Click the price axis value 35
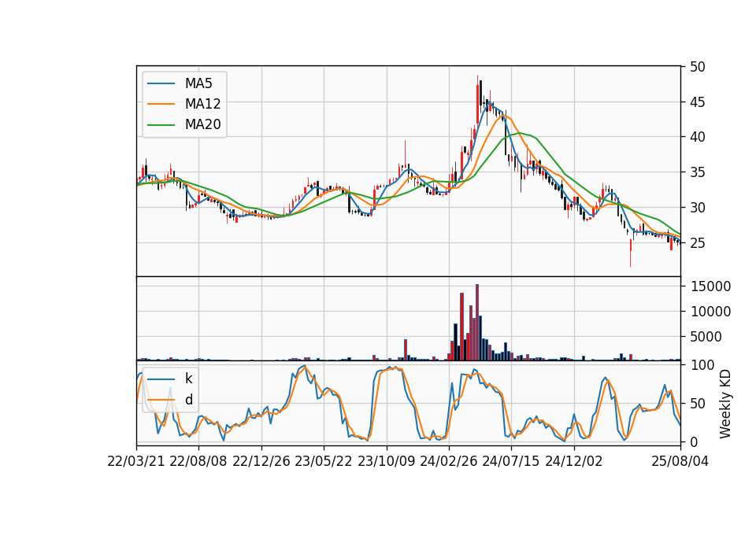 (697, 172)
